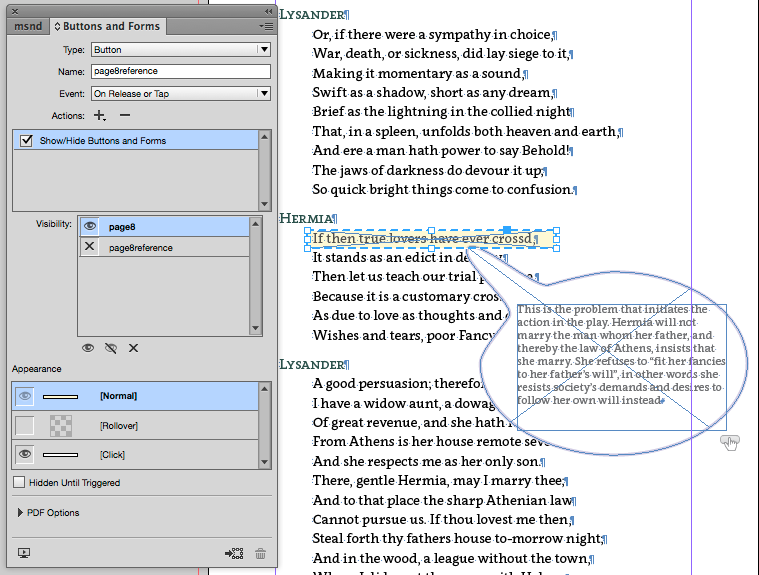The width and height of the screenshot is (759, 575).
Task: Collapse panel with double-arrow icon
Action: coord(268,11)
